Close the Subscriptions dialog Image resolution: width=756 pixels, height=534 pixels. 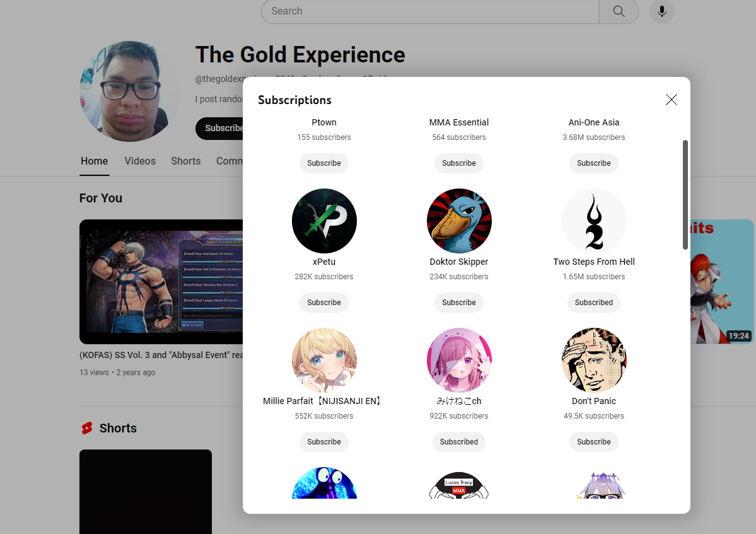(x=671, y=100)
